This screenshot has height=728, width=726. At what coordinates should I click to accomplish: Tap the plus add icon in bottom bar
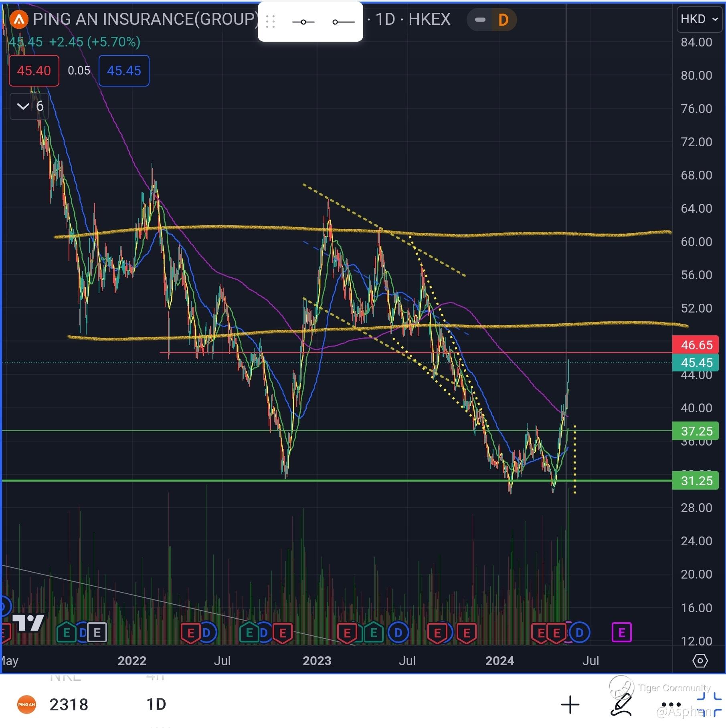point(570,705)
